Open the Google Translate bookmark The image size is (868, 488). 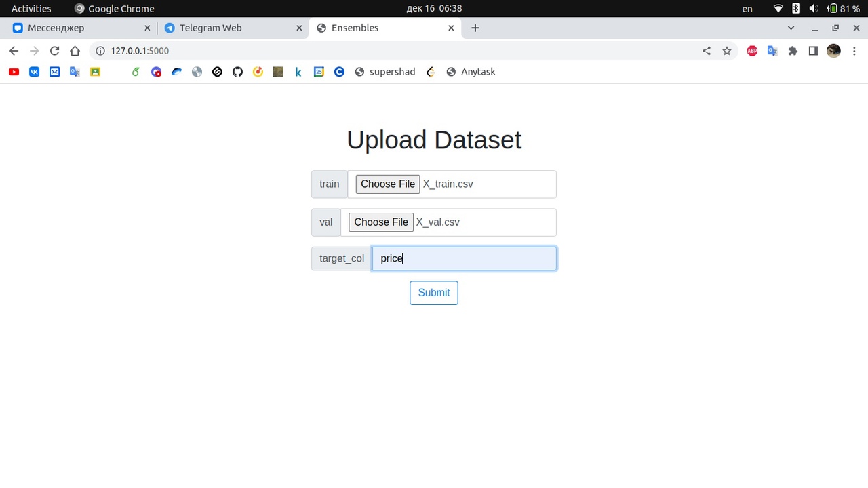coord(75,72)
